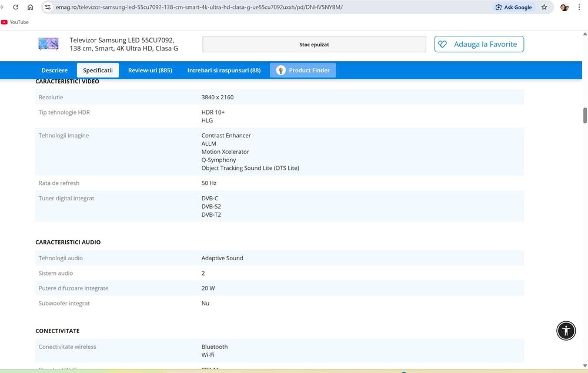Click the Sistem audio label

(x=56, y=273)
